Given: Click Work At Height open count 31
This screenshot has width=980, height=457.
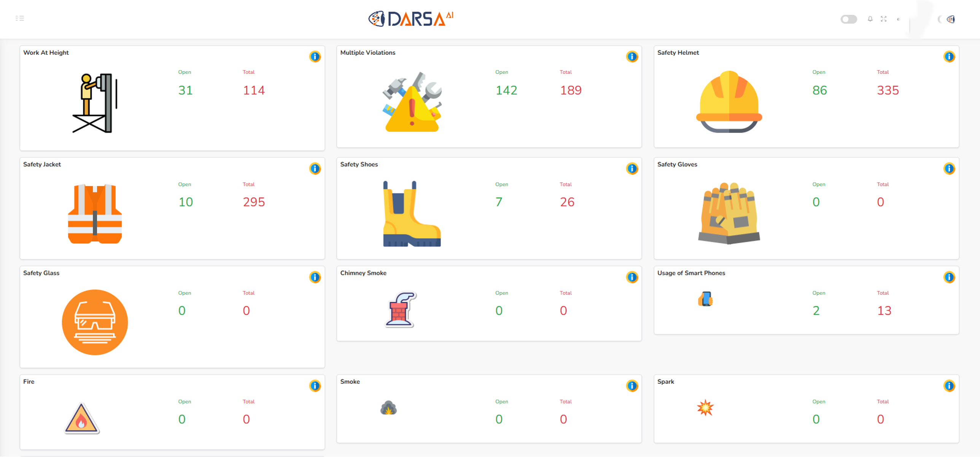Looking at the screenshot, I should tap(186, 90).
